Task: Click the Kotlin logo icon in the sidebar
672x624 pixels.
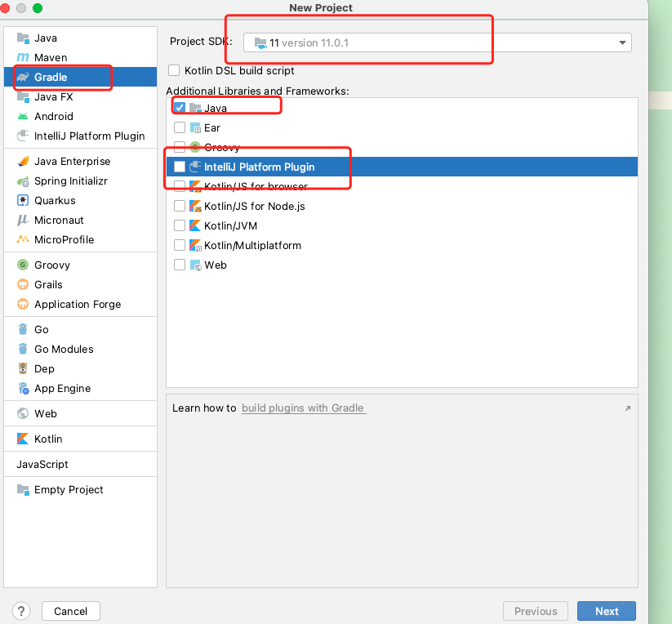Action: [x=23, y=439]
